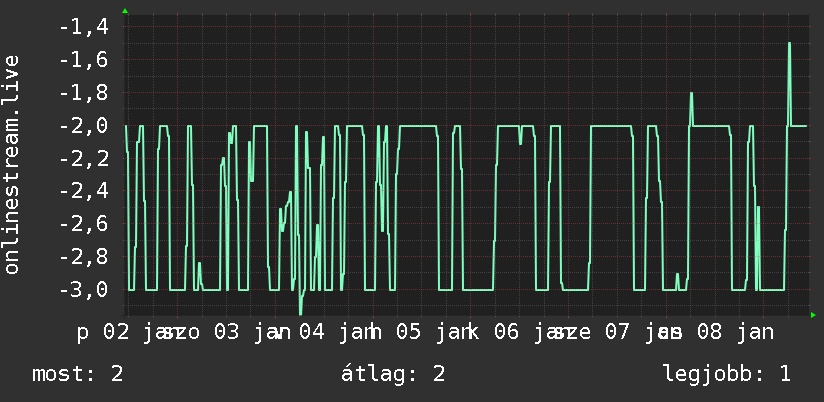Click the y-axis label -2,2
The width and height of the screenshot is (824, 402).
tap(84, 159)
